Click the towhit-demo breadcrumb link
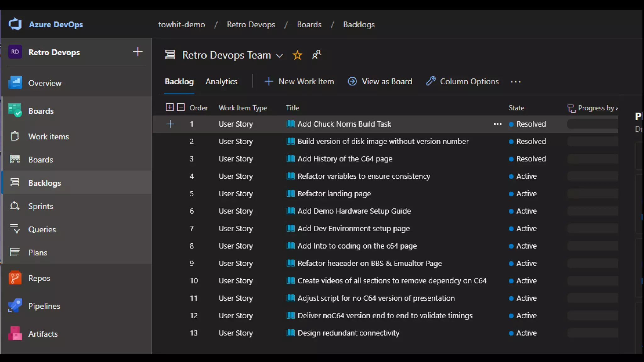 [x=181, y=25]
